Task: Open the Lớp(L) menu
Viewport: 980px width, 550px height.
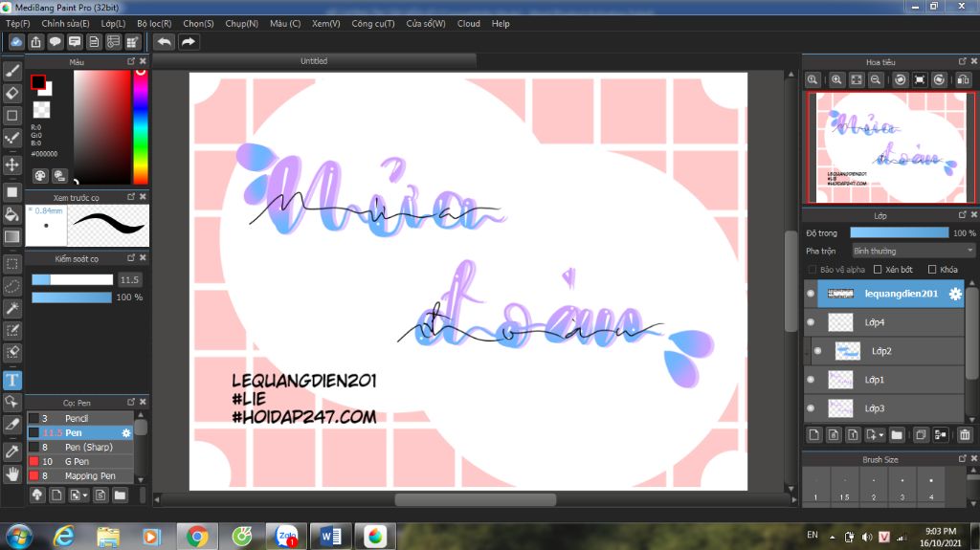Action: coord(113,23)
